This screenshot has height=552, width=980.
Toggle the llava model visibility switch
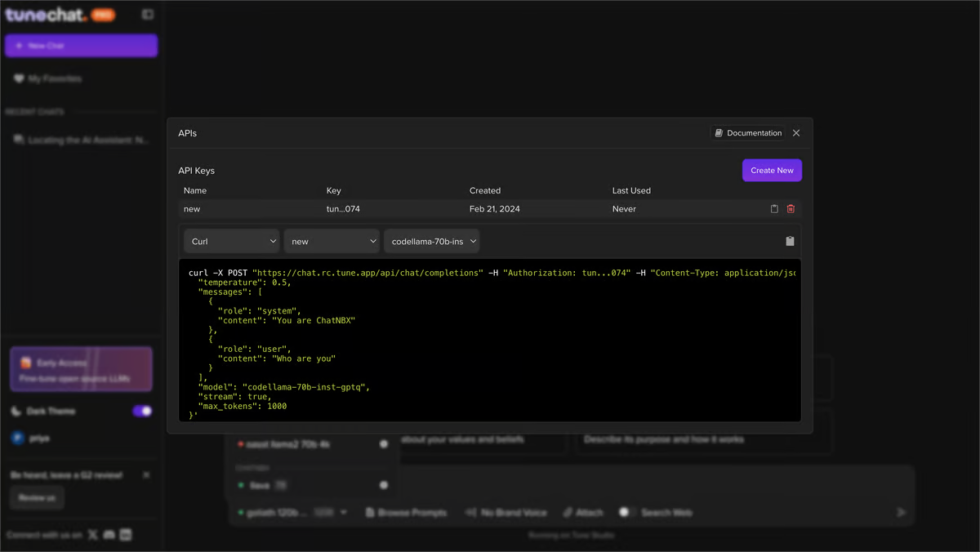coord(384,484)
